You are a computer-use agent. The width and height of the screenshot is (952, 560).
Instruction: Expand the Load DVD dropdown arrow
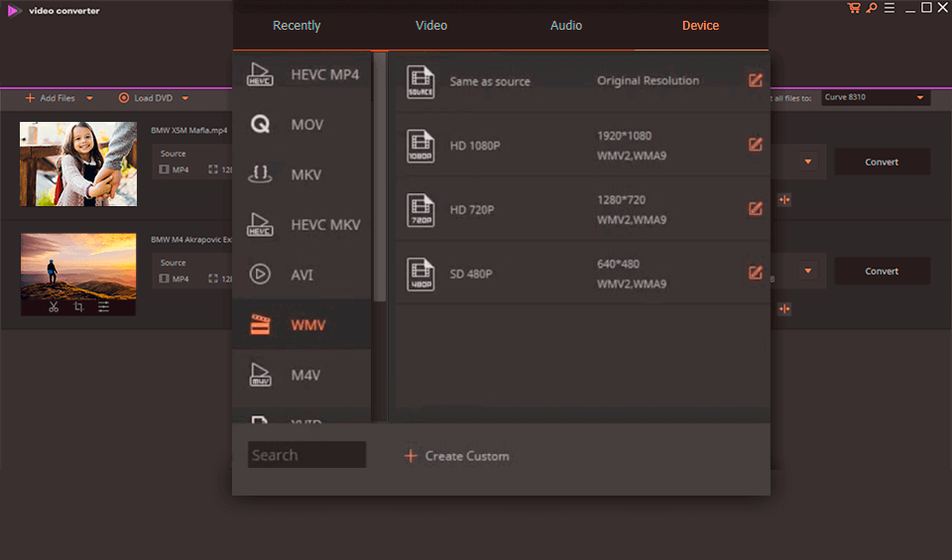185,98
